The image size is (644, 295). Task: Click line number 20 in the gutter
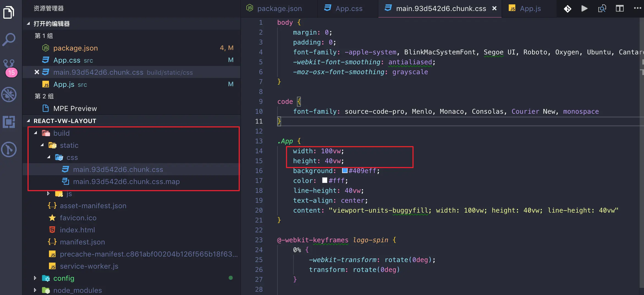(x=259, y=210)
